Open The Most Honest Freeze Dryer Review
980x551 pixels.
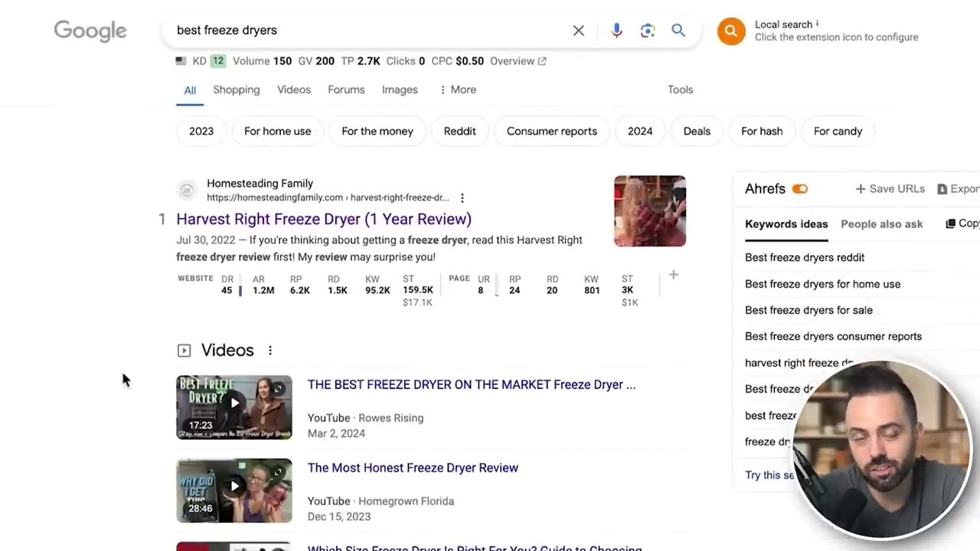(413, 468)
